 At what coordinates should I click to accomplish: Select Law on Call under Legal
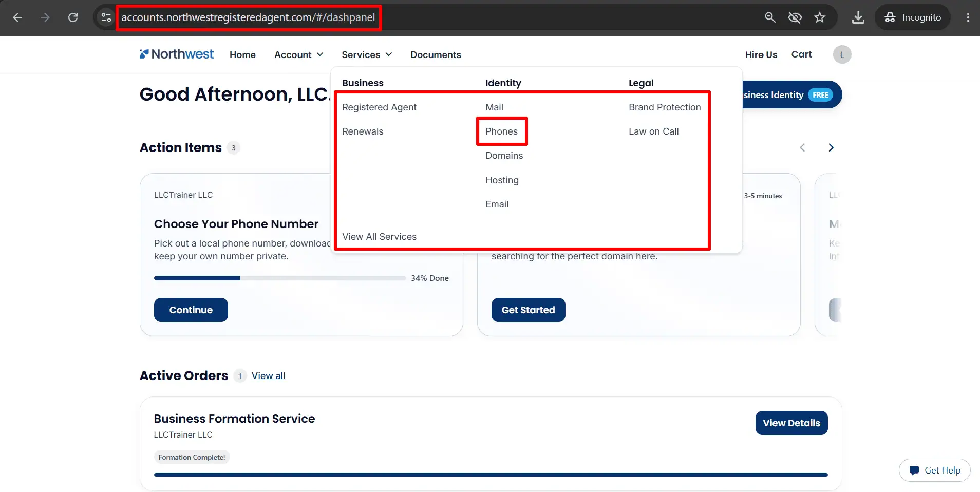pyautogui.click(x=653, y=131)
